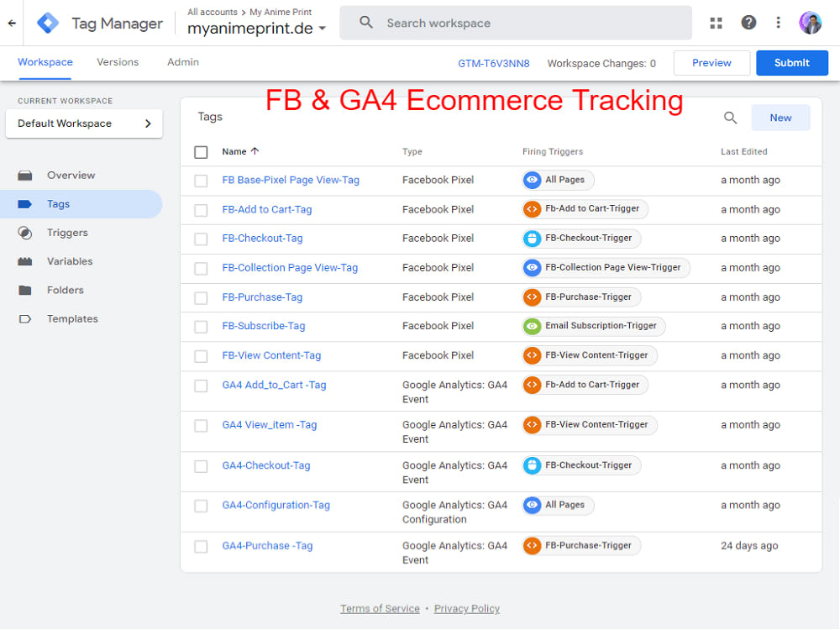
Task: Switch to the Versions tab
Action: (x=117, y=62)
